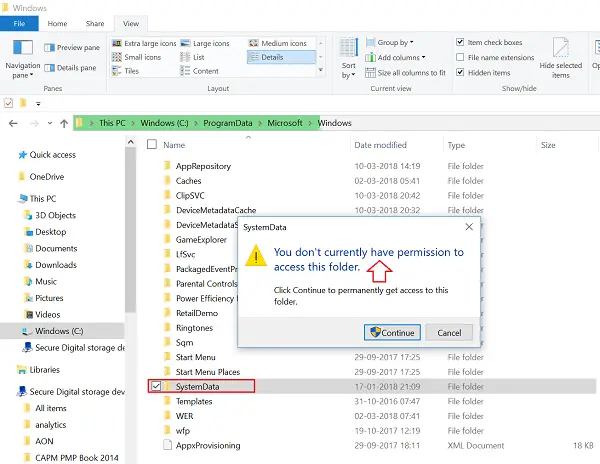Expand the layout gallery more arrow
This screenshot has width=600, height=464.
coord(321,70)
